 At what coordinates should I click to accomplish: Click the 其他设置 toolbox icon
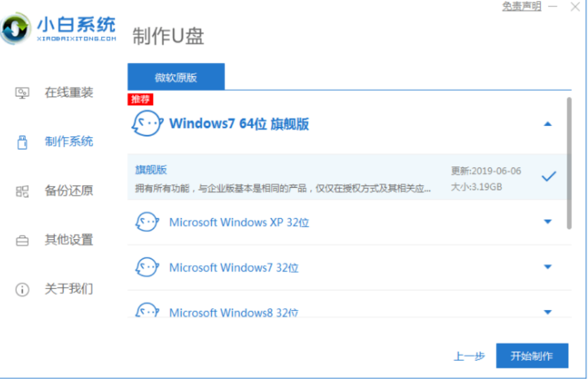pos(22,240)
